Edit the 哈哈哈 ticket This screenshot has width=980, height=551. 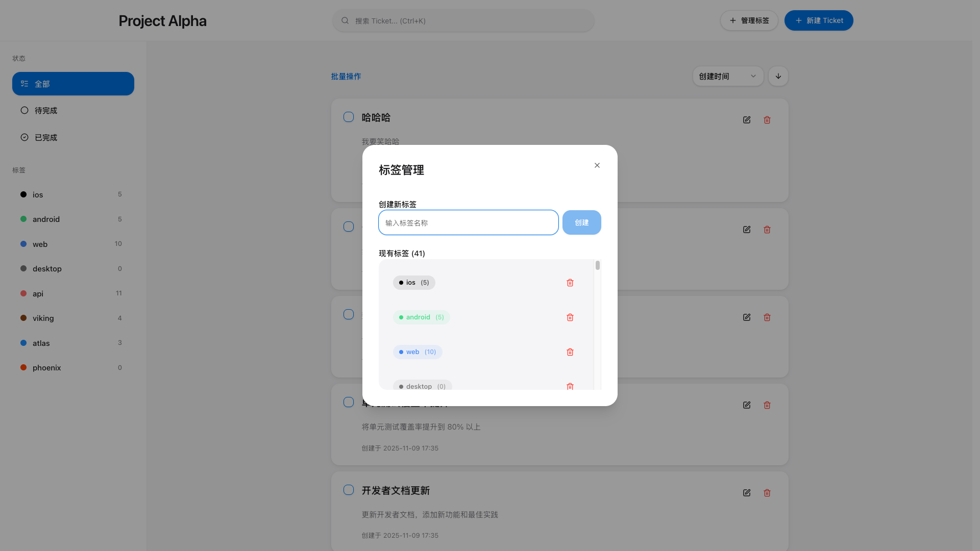click(x=747, y=120)
